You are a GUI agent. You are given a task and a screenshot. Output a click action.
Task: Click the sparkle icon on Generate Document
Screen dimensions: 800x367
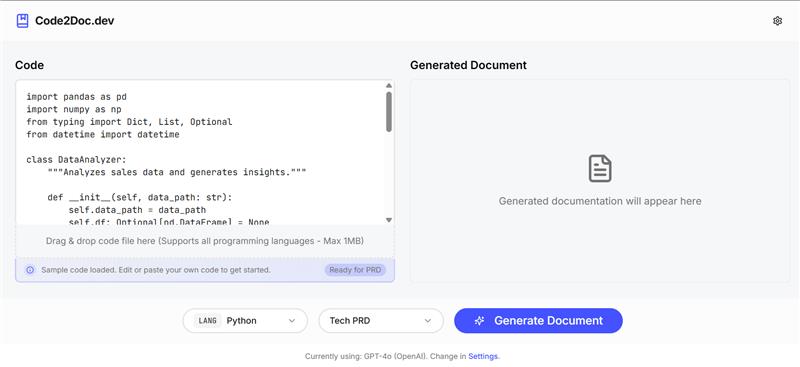(479, 321)
